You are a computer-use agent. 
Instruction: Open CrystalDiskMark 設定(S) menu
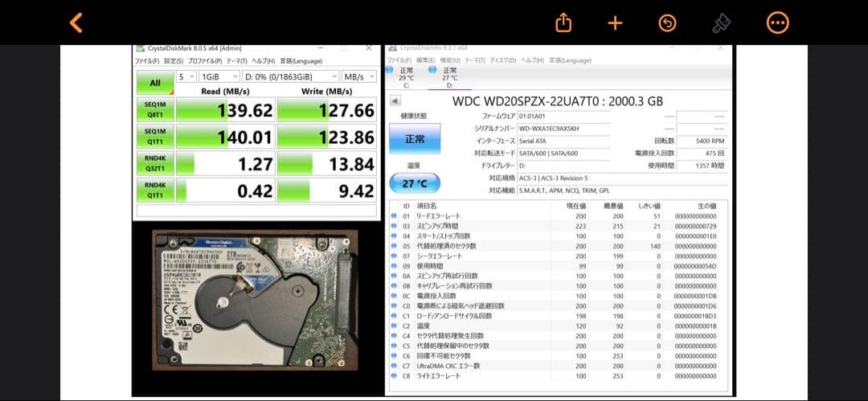pos(174,61)
